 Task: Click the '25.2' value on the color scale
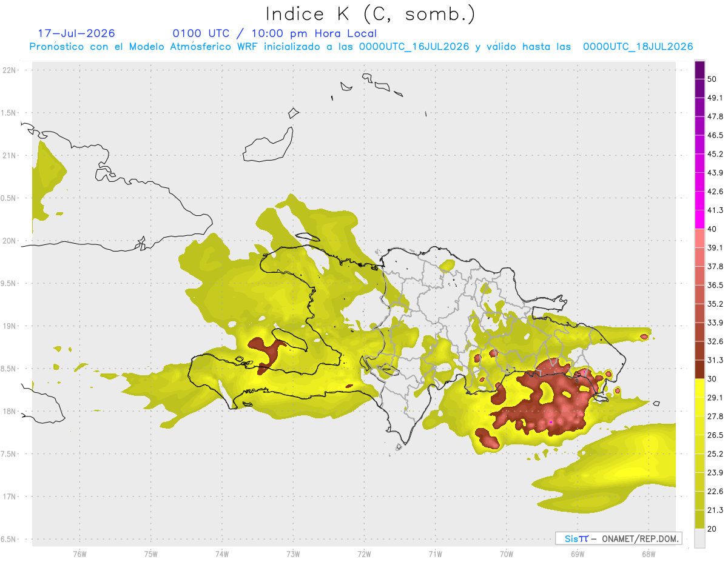pyautogui.click(x=715, y=454)
